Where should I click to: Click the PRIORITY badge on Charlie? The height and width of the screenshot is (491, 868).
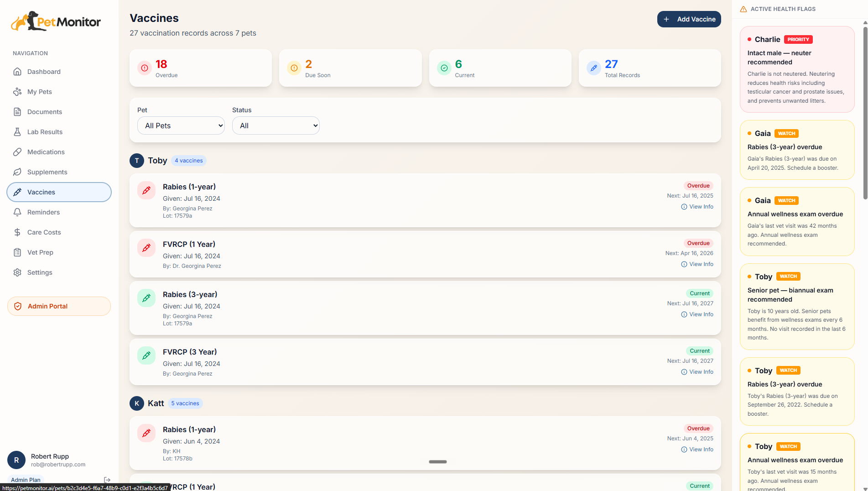[x=798, y=40]
